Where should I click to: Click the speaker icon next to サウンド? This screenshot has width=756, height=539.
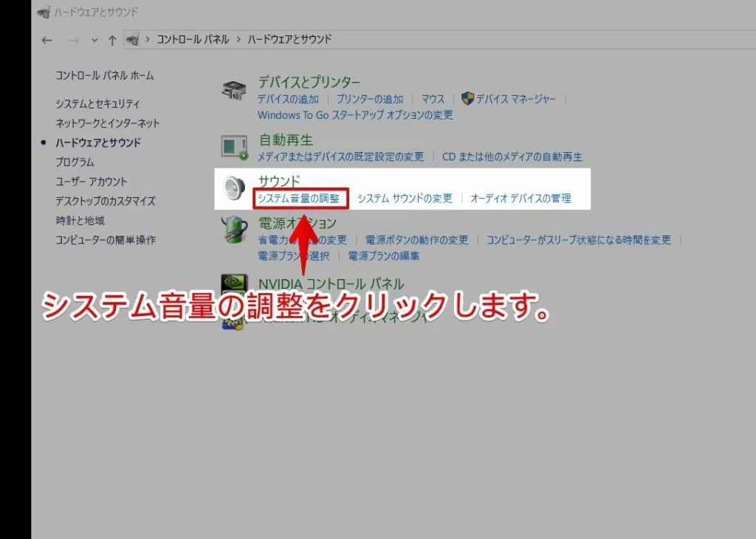click(x=233, y=186)
